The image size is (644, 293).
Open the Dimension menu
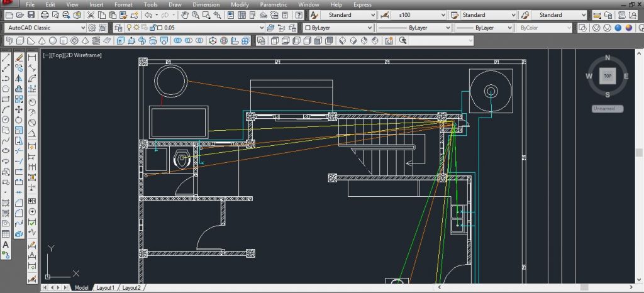[206, 4]
